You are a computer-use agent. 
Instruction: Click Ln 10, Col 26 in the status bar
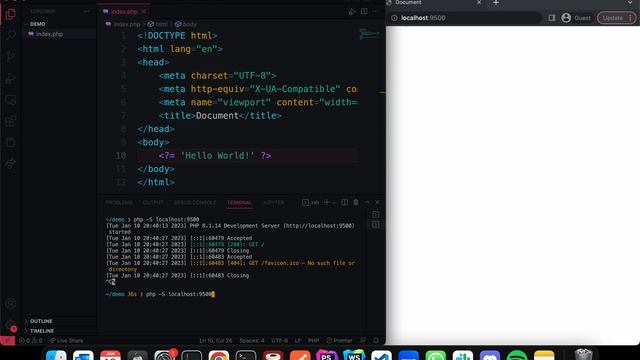[x=216, y=340]
